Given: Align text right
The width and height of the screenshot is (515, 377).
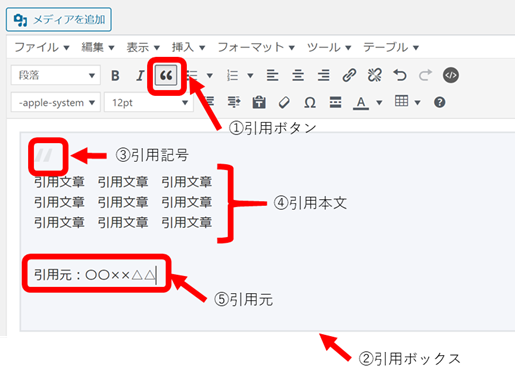Looking at the screenshot, I should point(323,76).
